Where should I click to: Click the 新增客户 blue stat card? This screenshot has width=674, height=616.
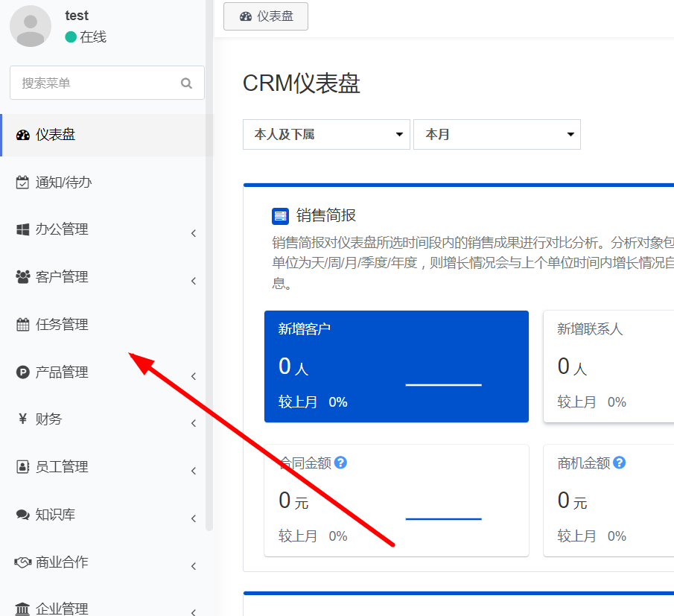[396, 366]
